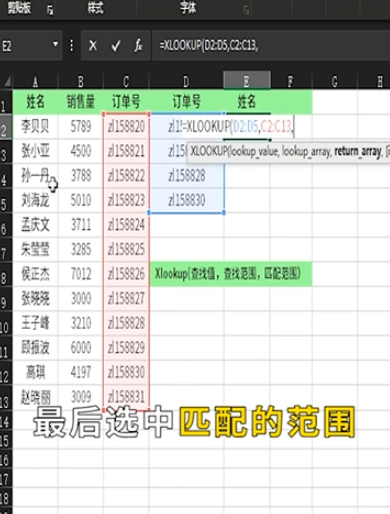Click the 姓名 header in column E

coord(247,101)
